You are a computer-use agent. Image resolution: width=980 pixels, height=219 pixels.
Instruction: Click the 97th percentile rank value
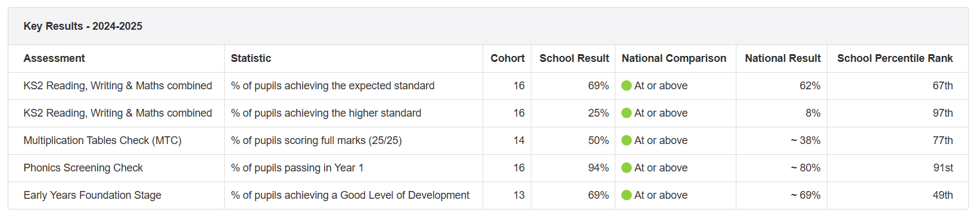[942, 113]
